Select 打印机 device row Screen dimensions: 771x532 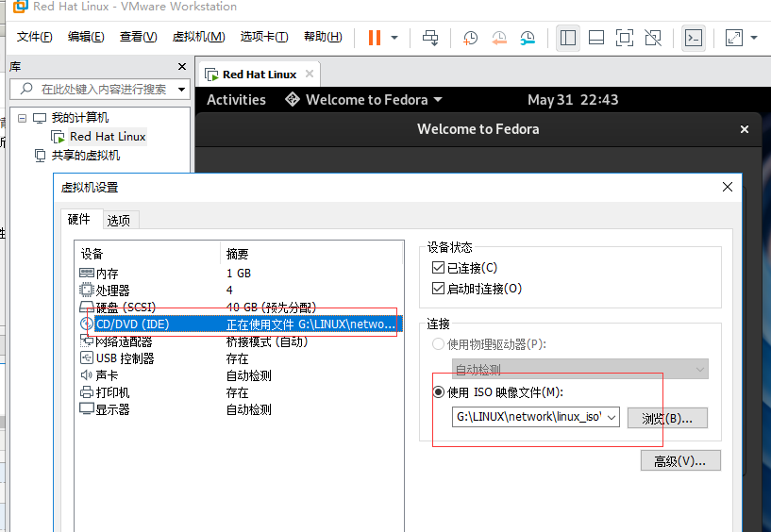coord(239,392)
